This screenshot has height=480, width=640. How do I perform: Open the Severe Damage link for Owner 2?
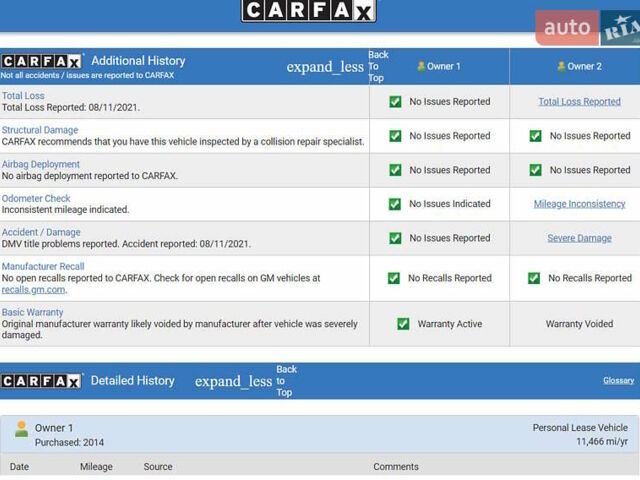coord(580,238)
